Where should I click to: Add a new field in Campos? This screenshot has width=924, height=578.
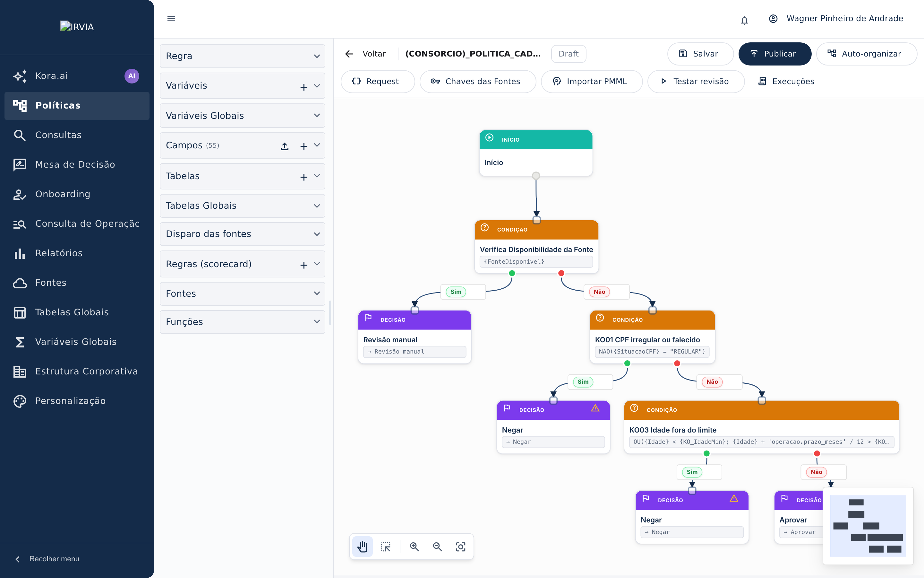304,146
